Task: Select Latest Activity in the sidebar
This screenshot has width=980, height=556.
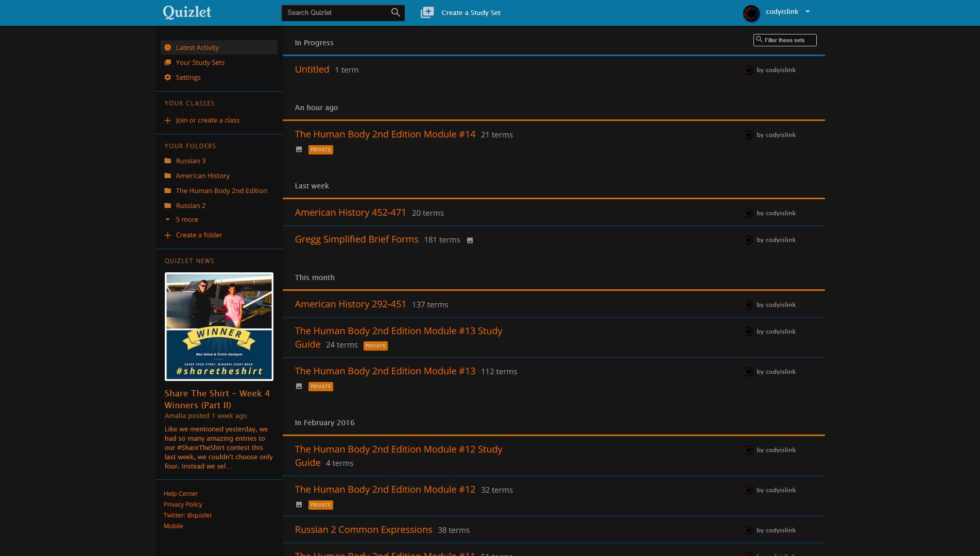Action: pyautogui.click(x=197, y=47)
